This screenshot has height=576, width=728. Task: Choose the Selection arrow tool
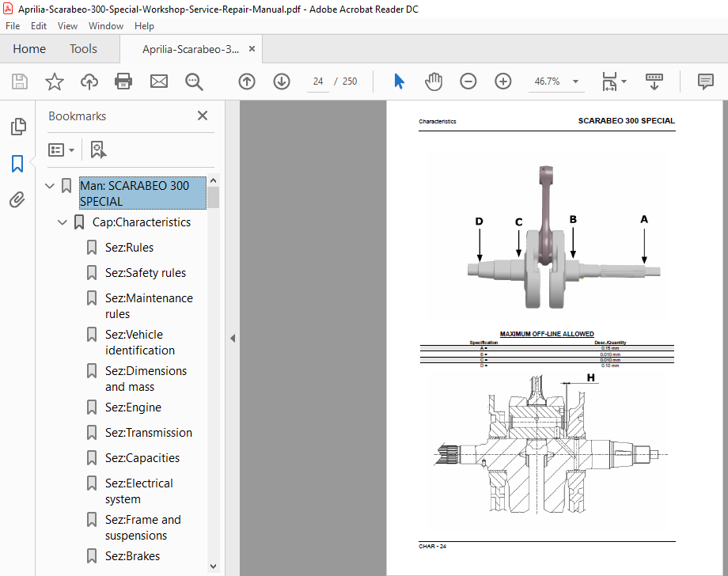[x=399, y=81]
